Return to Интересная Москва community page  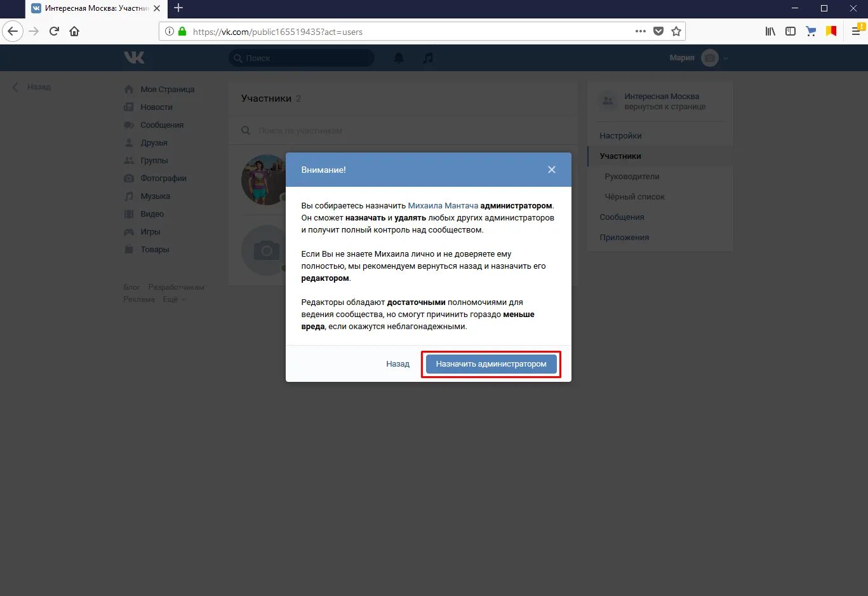[660, 102]
